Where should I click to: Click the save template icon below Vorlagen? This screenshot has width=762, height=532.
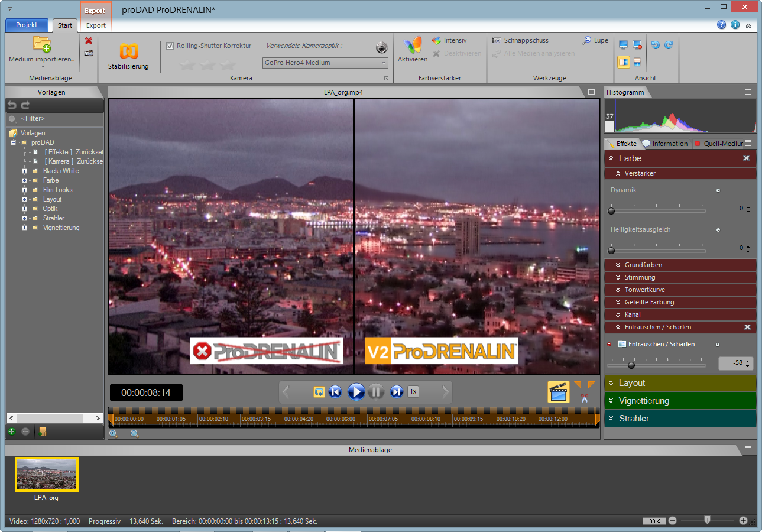pyautogui.click(x=42, y=432)
